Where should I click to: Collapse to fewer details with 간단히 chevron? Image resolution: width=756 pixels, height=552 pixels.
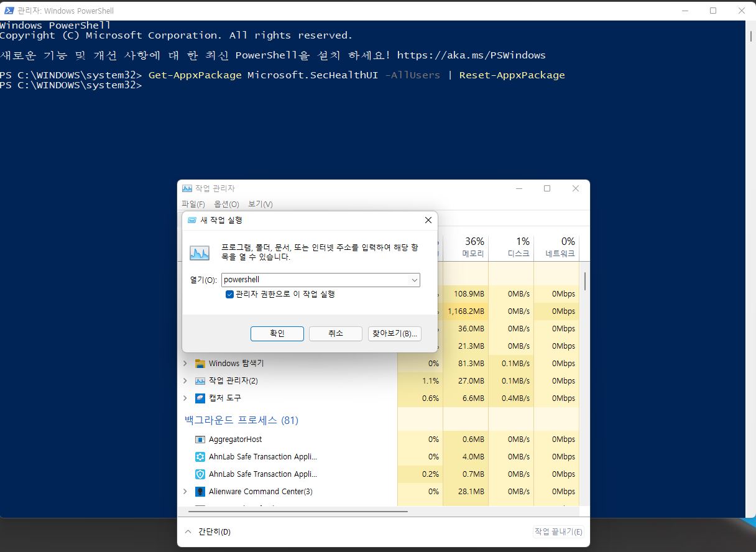point(188,532)
